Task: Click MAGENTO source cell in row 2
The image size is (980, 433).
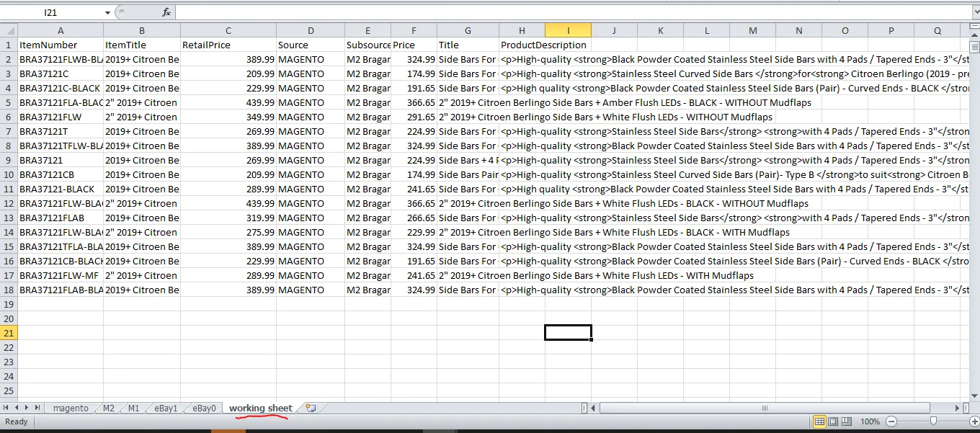Action: (311, 59)
